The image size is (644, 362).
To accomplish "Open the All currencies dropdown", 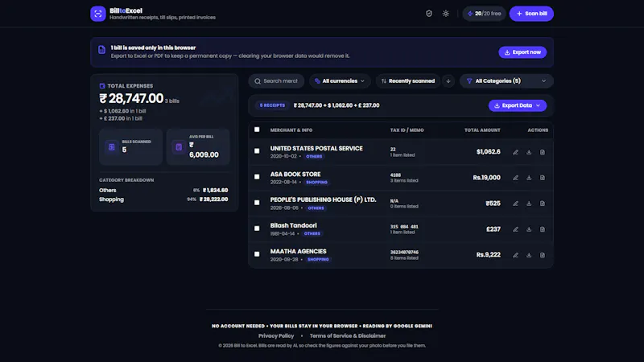I will click(340, 81).
